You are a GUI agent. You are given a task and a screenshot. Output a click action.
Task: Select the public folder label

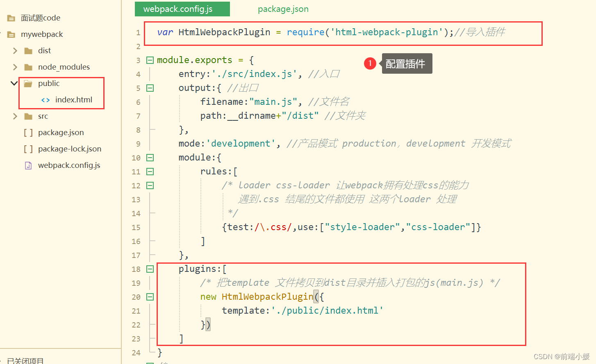click(49, 84)
